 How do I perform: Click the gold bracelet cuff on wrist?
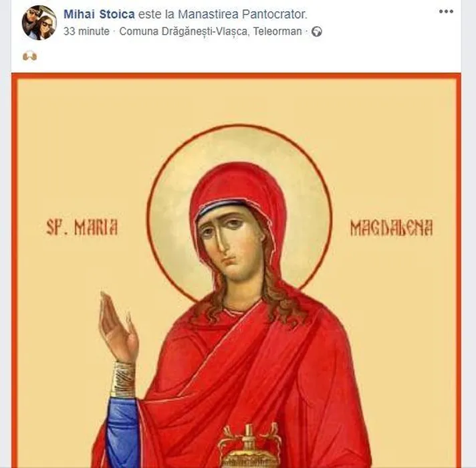(x=123, y=379)
